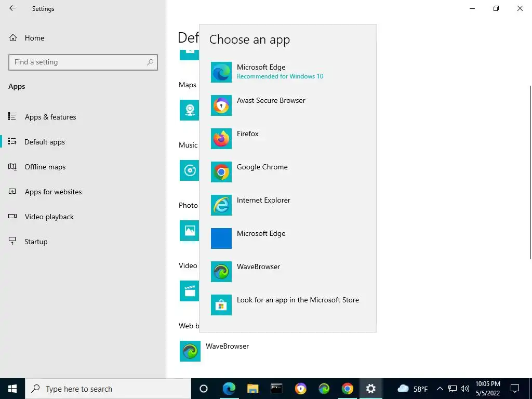
Task: Go back with the Settings back arrow
Action: [12, 8]
